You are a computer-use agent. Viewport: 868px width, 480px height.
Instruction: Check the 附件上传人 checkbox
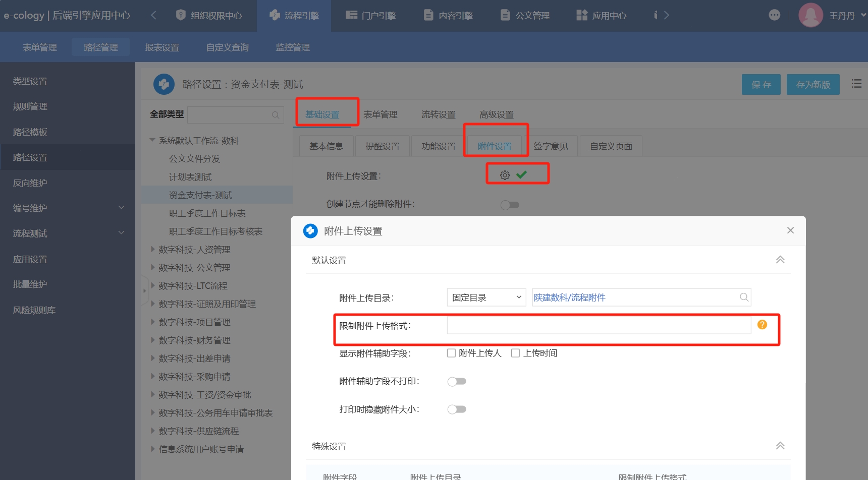click(x=451, y=353)
